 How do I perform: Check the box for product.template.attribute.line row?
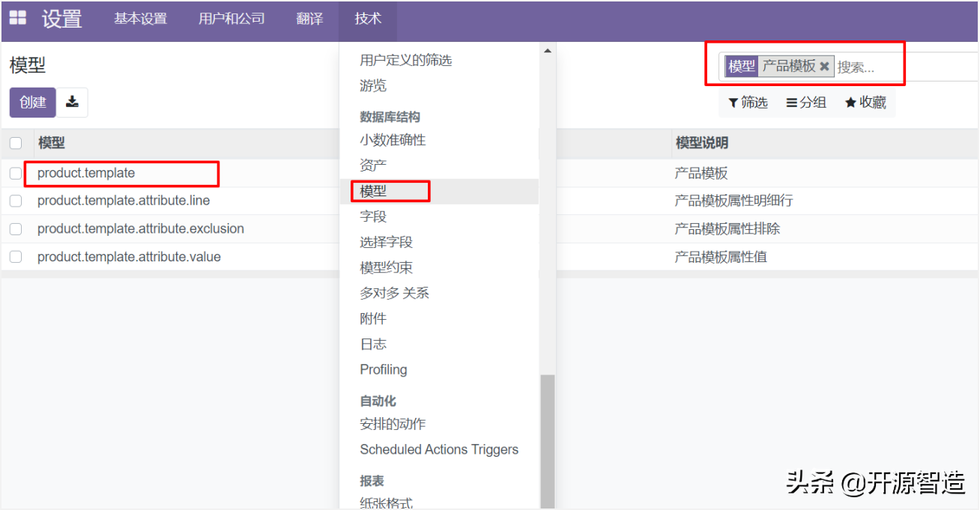coord(16,201)
